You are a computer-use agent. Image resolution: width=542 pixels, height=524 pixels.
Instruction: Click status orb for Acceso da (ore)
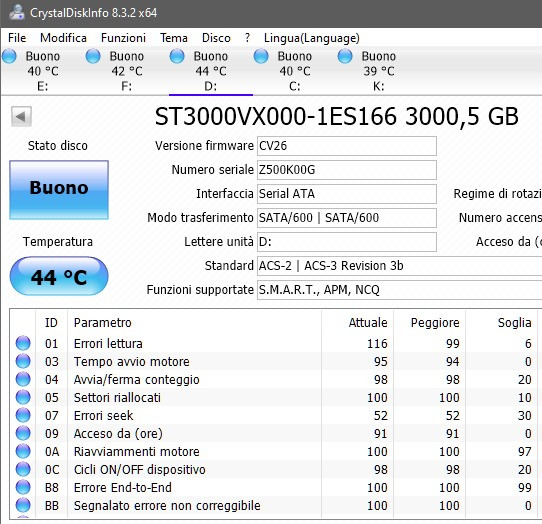(23, 433)
